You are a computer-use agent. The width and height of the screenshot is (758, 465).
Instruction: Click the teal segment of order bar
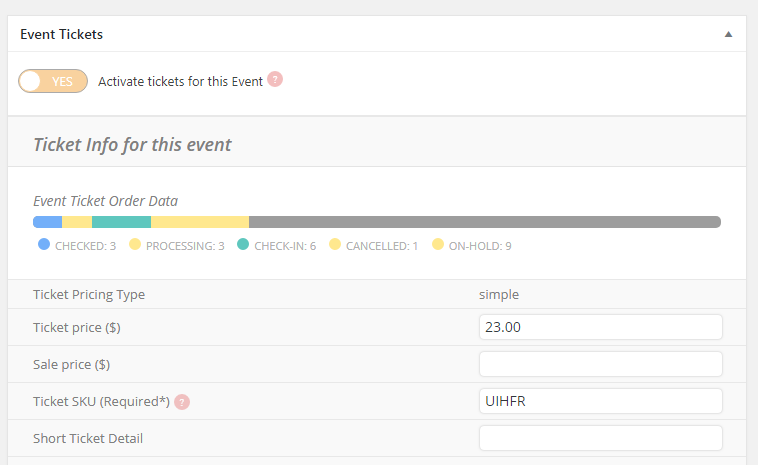point(121,222)
